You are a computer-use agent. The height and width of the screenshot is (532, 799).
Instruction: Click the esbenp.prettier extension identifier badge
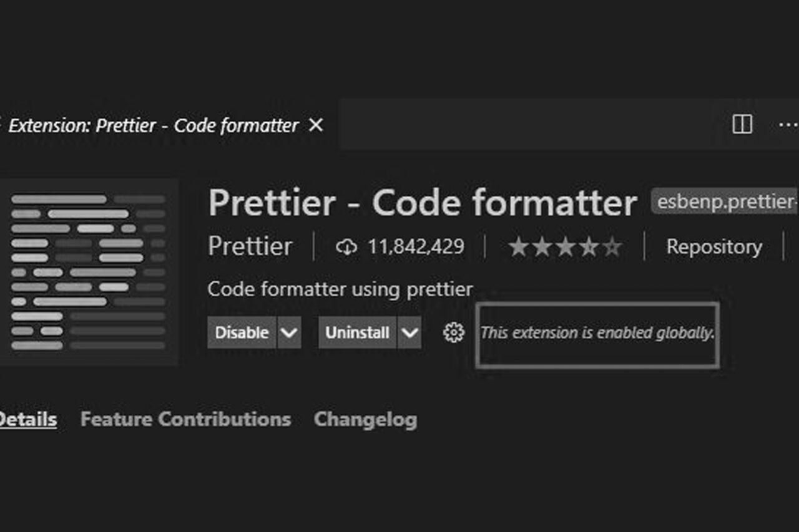coord(725,201)
